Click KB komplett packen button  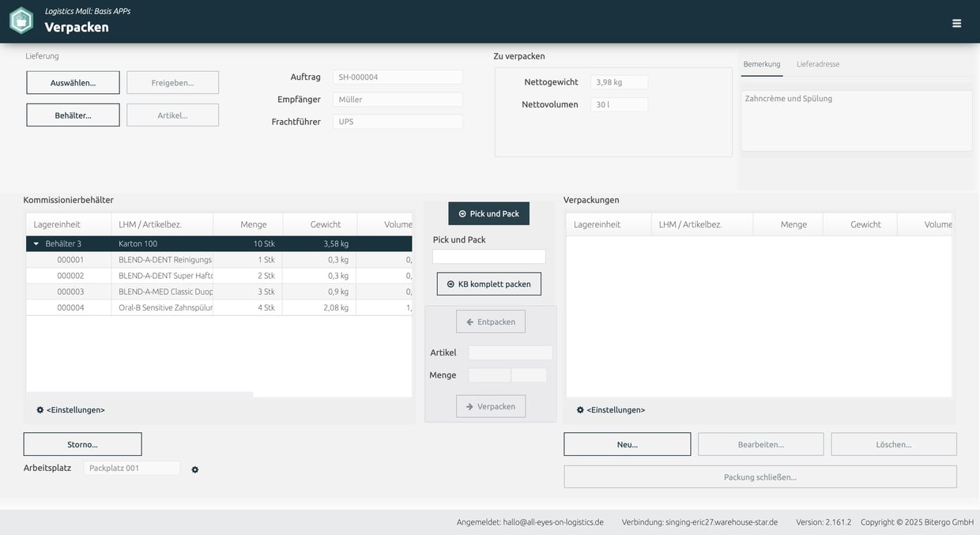click(x=488, y=284)
